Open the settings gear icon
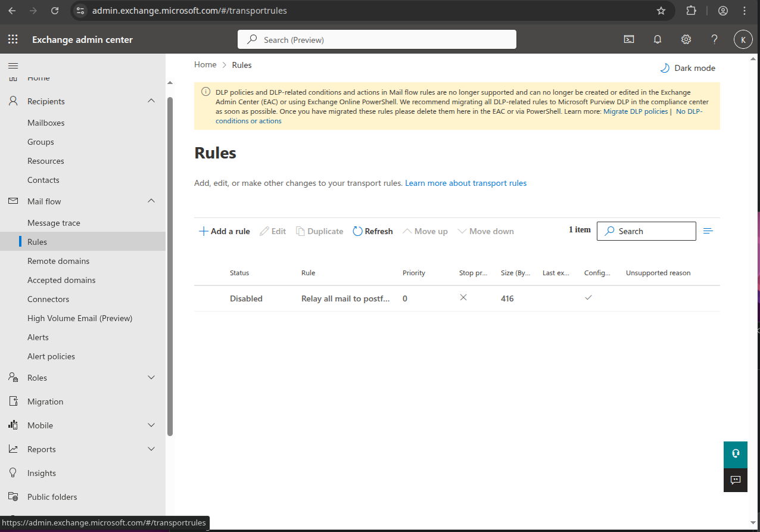This screenshot has width=760, height=532. pos(686,39)
